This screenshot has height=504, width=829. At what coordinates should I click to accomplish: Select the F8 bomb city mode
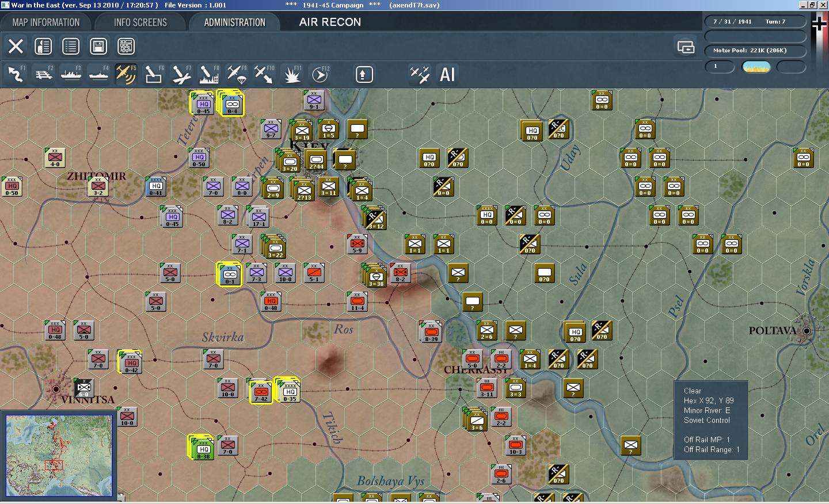(209, 74)
